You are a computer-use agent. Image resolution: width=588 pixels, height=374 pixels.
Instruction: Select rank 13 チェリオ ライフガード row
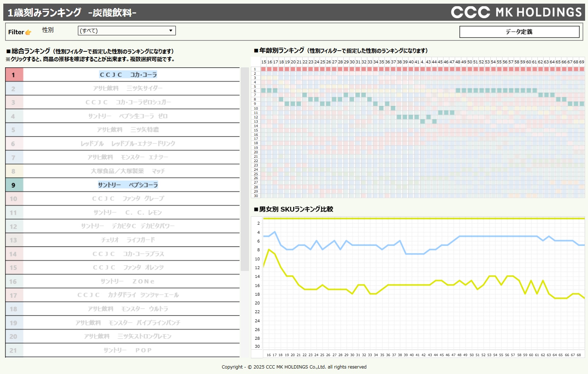pos(122,240)
